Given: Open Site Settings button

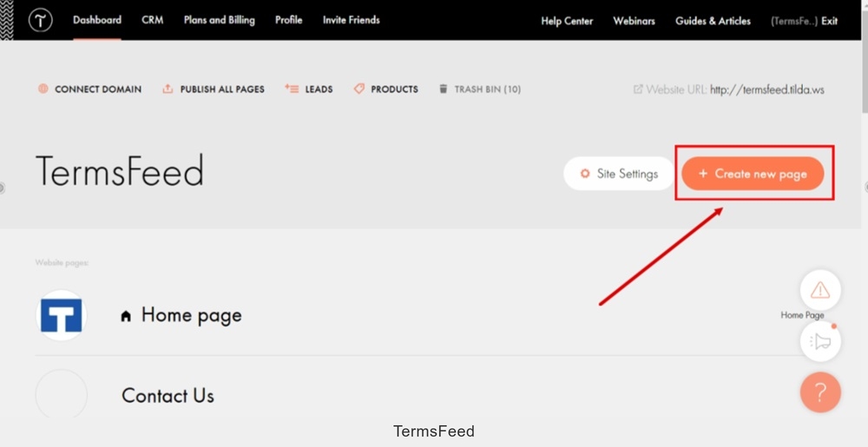Looking at the screenshot, I should point(619,174).
